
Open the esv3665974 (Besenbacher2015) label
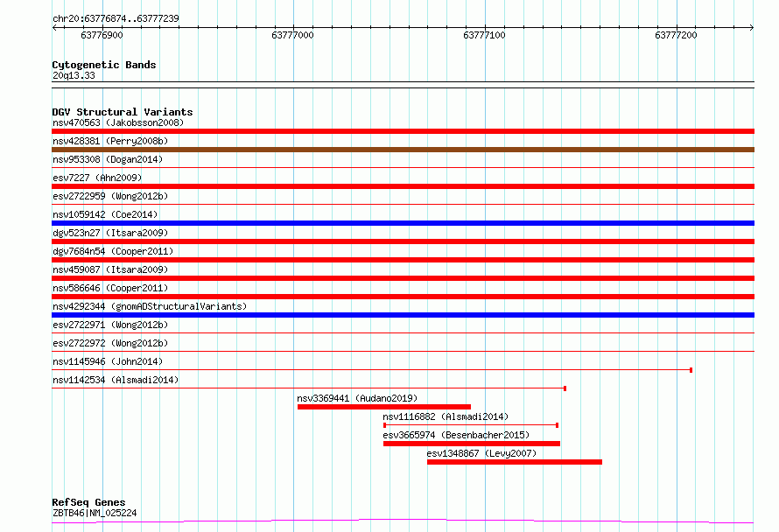tap(456, 435)
